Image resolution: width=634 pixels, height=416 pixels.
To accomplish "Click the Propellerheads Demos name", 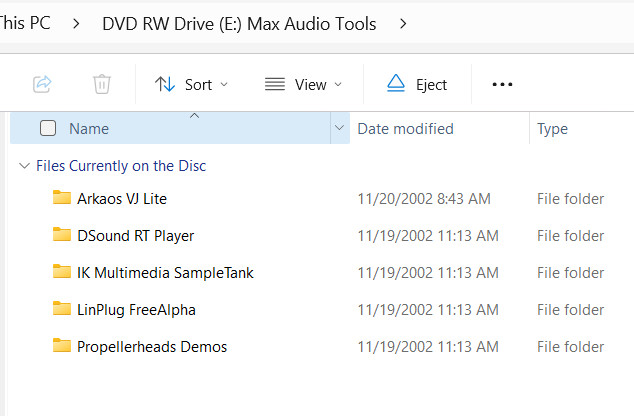I will click(152, 347).
